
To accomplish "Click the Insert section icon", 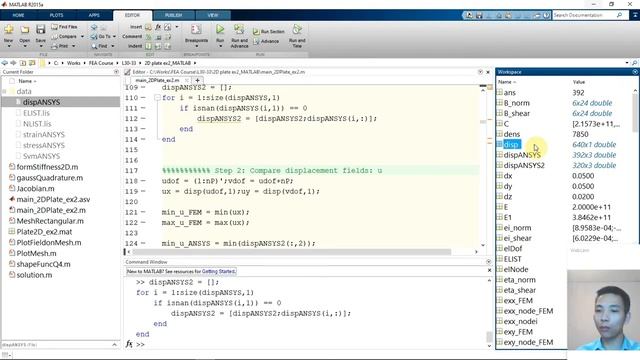I will pyautogui.click(x=148, y=27).
